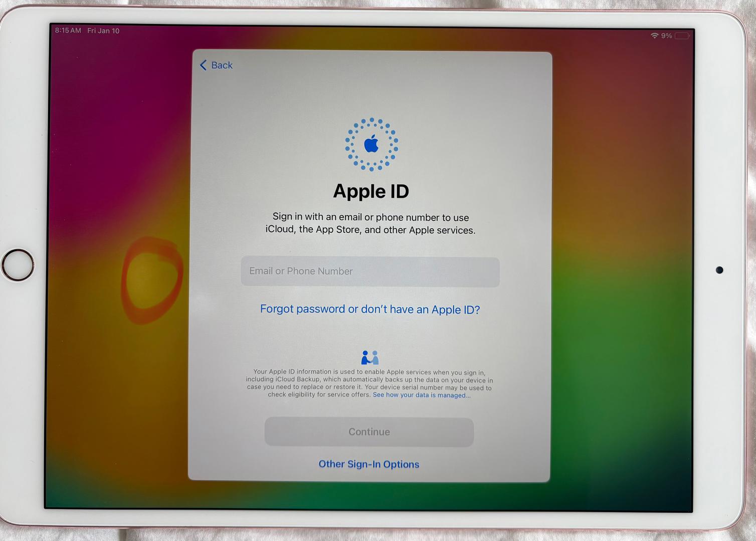Focus the Email or Phone Number field

point(370,272)
